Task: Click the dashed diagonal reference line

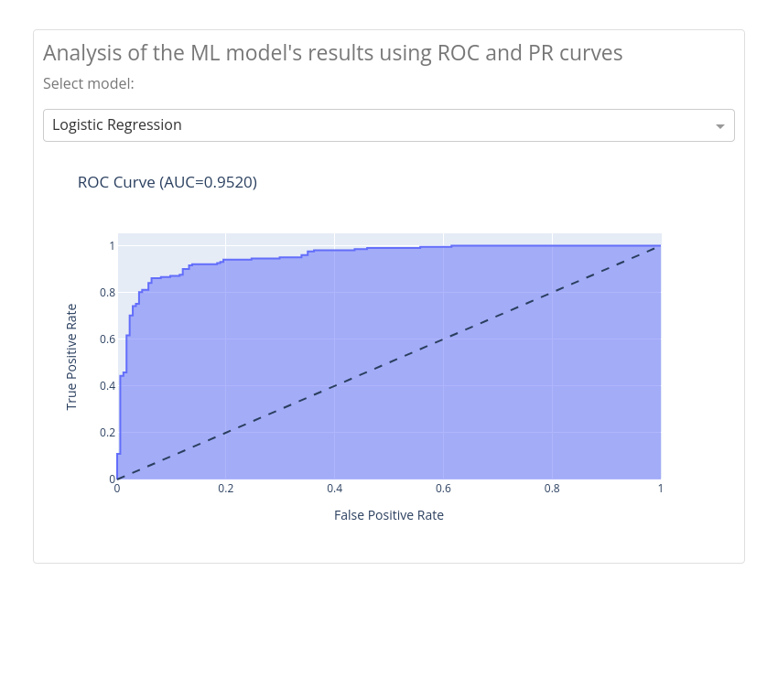Action: [x=388, y=362]
